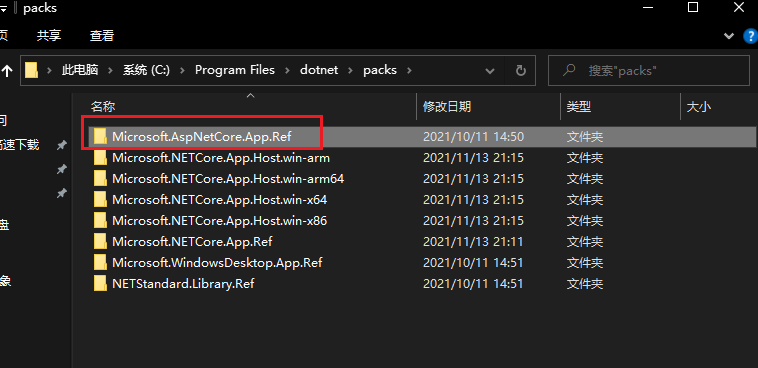Click folder icon of NETStandard.Library.Ref
Viewport: 758px width, 368px height.
point(100,283)
